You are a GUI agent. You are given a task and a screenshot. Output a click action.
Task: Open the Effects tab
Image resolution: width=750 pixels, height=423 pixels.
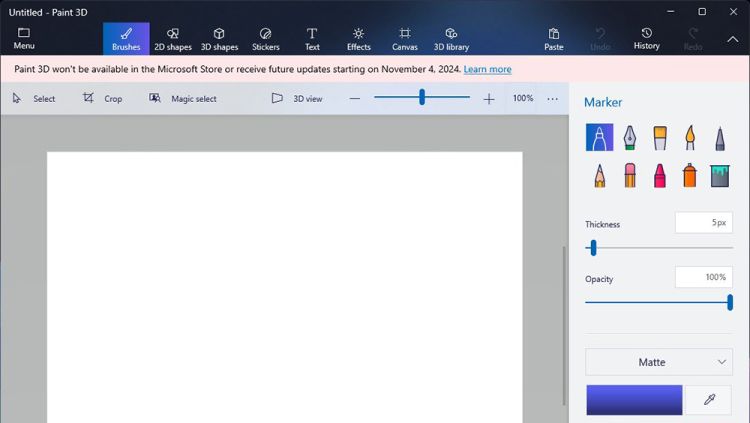click(x=358, y=38)
